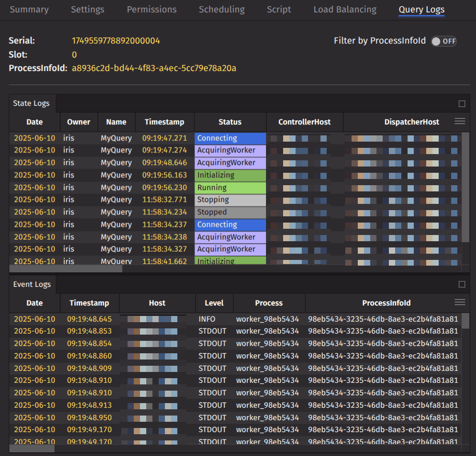Click the Event Logs panel tab
The width and height of the screenshot is (476, 456).
pos(32,284)
